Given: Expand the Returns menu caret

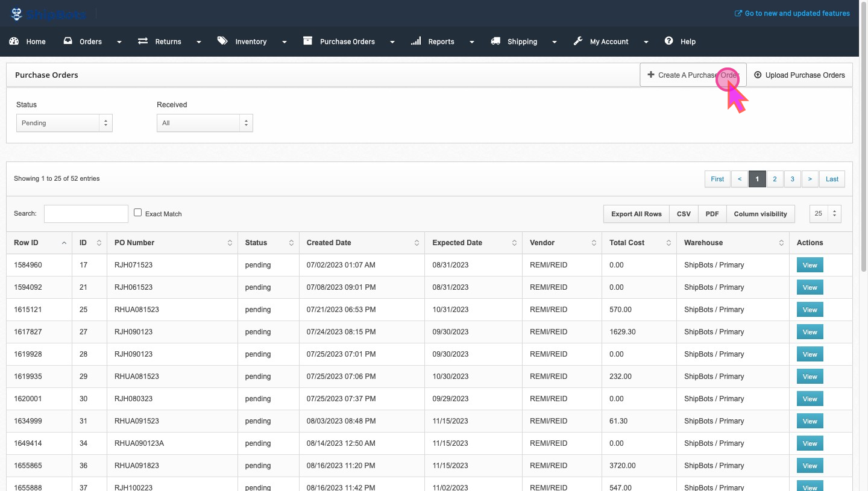Looking at the screenshot, I should coord(198,42).
